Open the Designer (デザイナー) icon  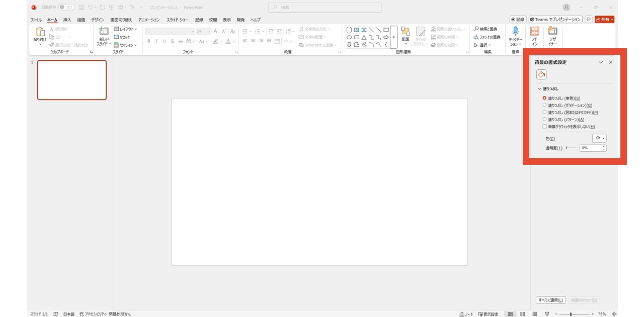click(552, 31)
